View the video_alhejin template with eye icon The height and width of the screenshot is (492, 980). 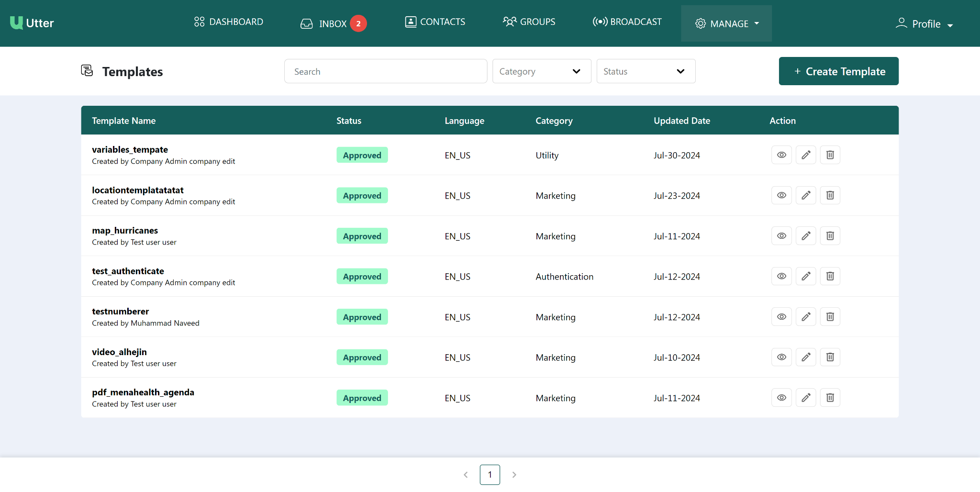[781, 357]
